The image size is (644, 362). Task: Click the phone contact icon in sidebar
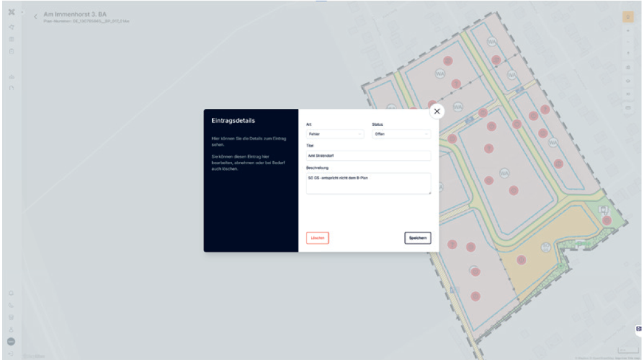tap(11, 305)
